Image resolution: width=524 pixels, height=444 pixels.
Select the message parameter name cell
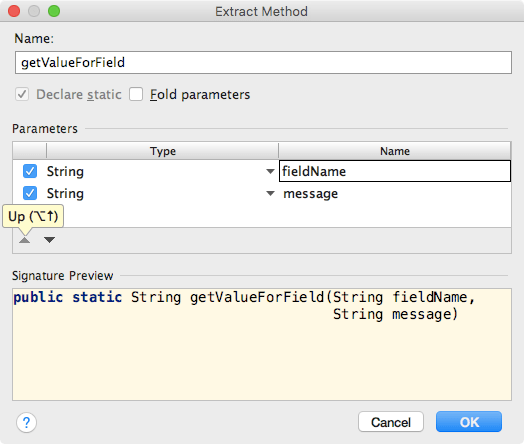(395, 193)
